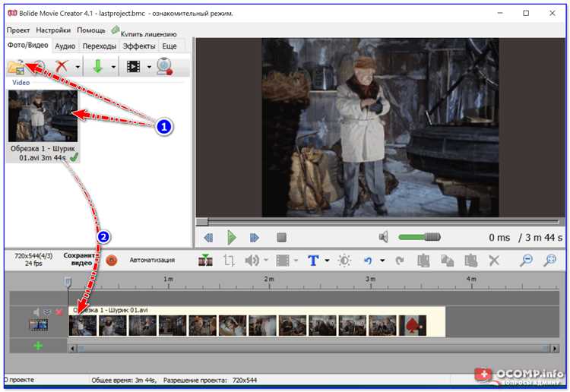Viewport: 570px width, 392px height.
Task: Click the black filmstrip play icon
Action: (x=134, y=67)
